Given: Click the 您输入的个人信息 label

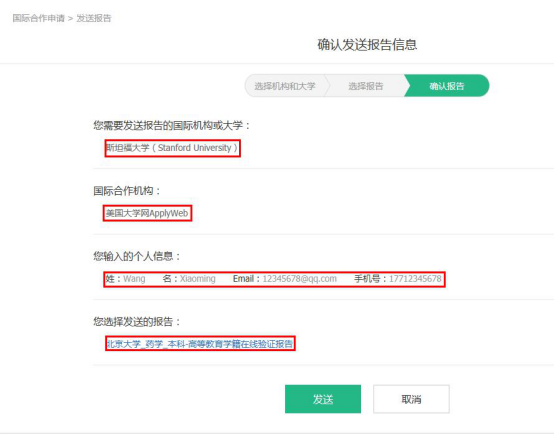Looking at the screenshot, I should 137,256.
